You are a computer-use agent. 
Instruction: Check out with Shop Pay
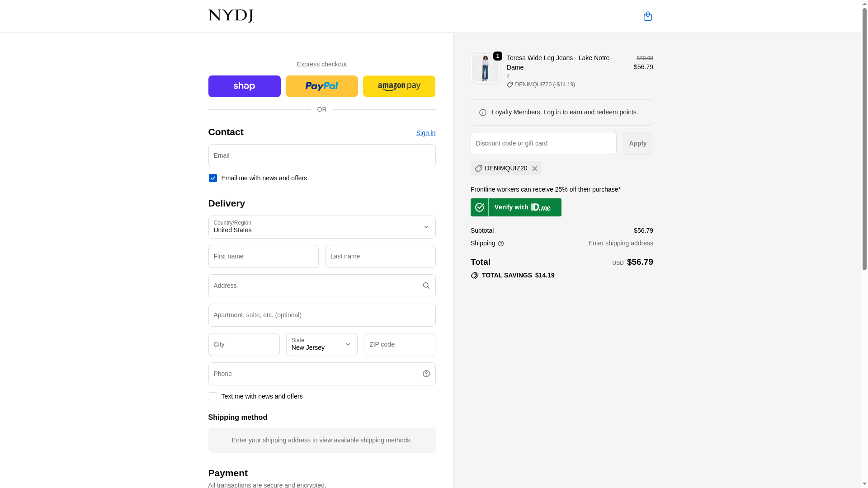[x=244, y=86]
